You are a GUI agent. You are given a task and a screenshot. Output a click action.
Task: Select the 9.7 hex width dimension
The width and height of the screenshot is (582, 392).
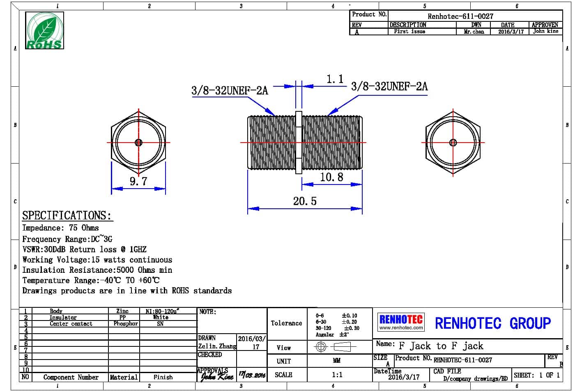(x=138, y=181)
